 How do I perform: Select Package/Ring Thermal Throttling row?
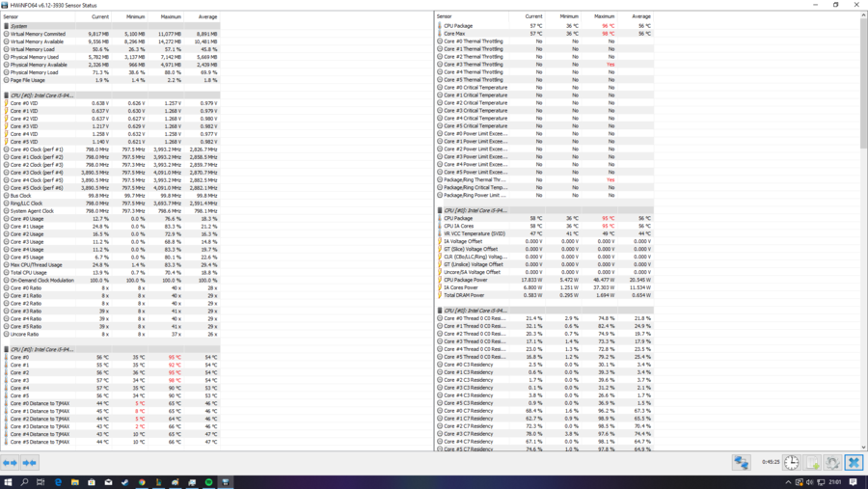click(545, 179)
